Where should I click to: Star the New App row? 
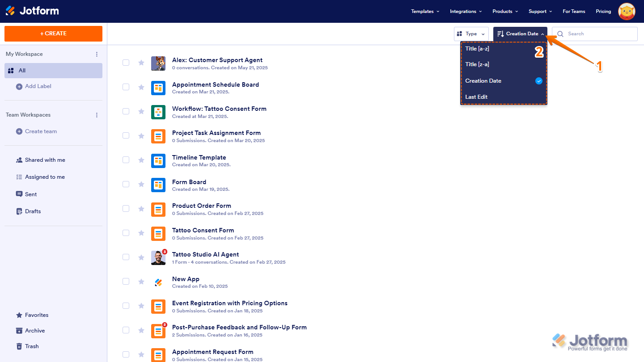coord(141,282)
